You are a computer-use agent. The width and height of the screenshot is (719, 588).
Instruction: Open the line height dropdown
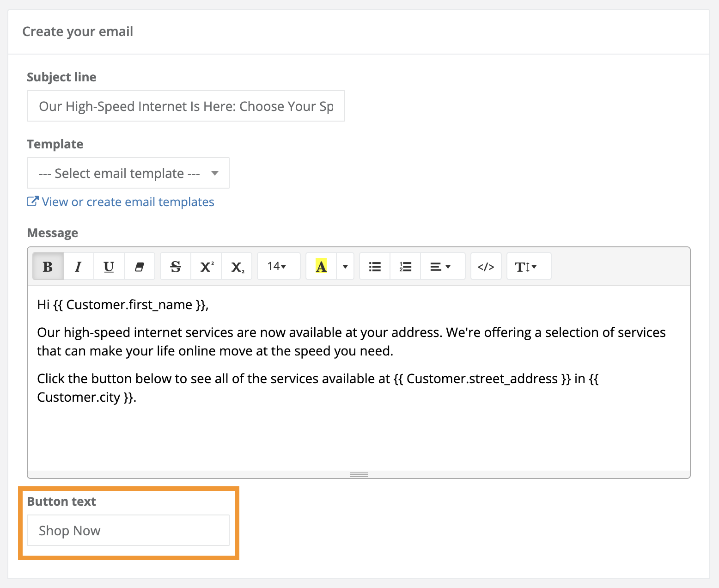pyautogui.click(x=526, y=267)
